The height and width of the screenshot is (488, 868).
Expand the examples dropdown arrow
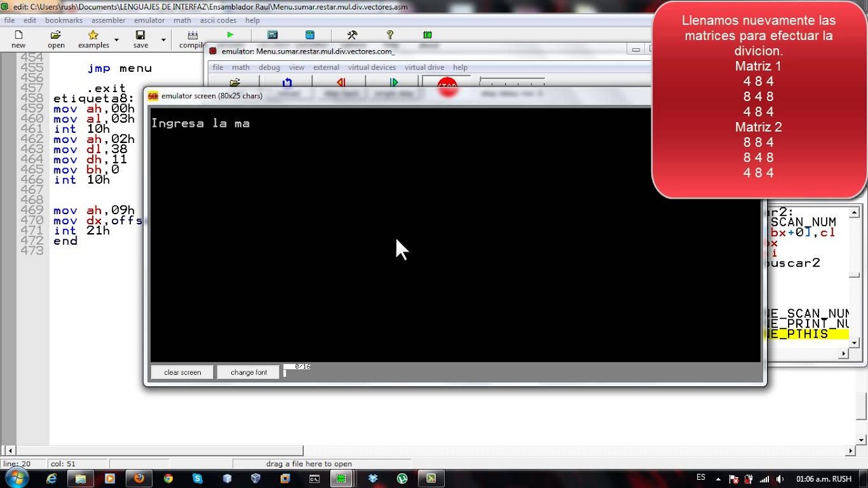pyautogui.click(x=116, y=41)
